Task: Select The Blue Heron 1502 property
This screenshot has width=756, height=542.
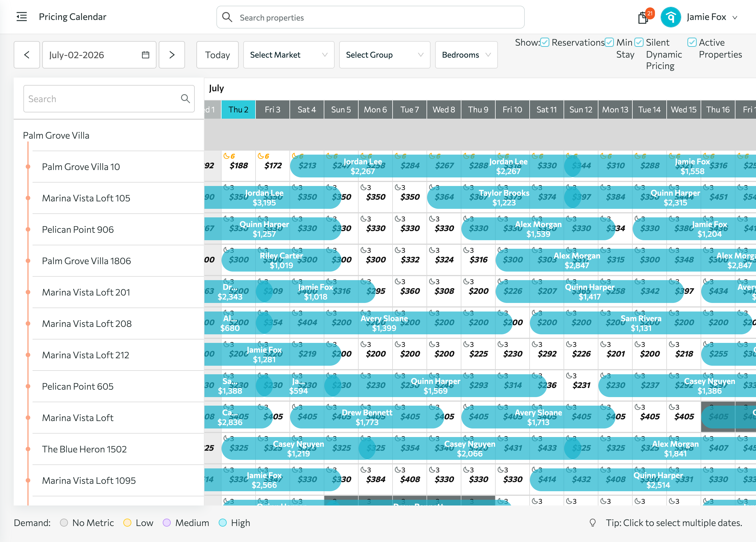Action: [84, 449]
